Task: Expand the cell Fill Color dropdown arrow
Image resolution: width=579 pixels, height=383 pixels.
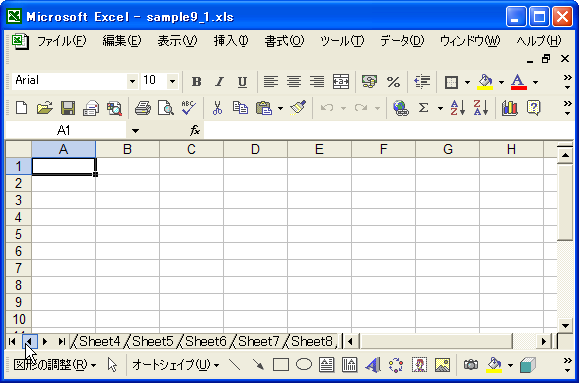Action: coord(501,82)
